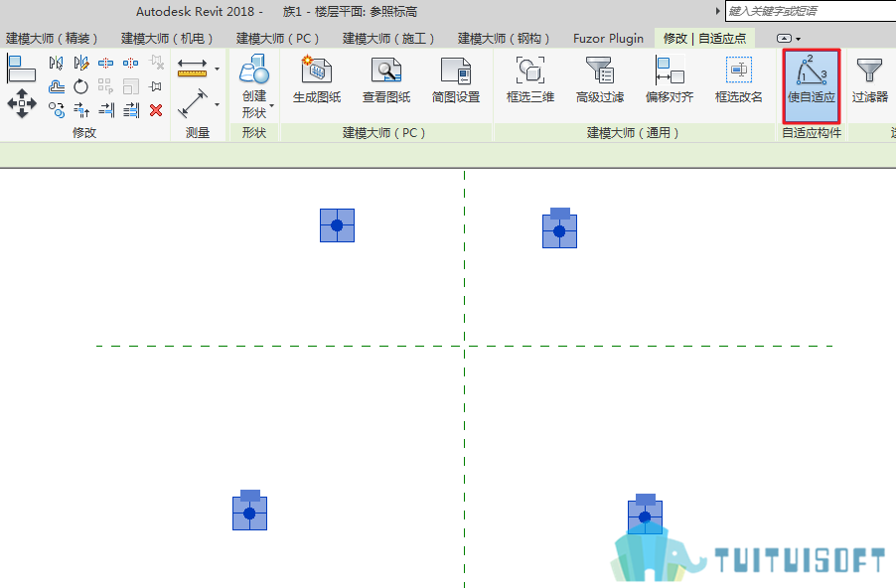Open the Dimension tool dropdown arrow

tap(218, 104)
